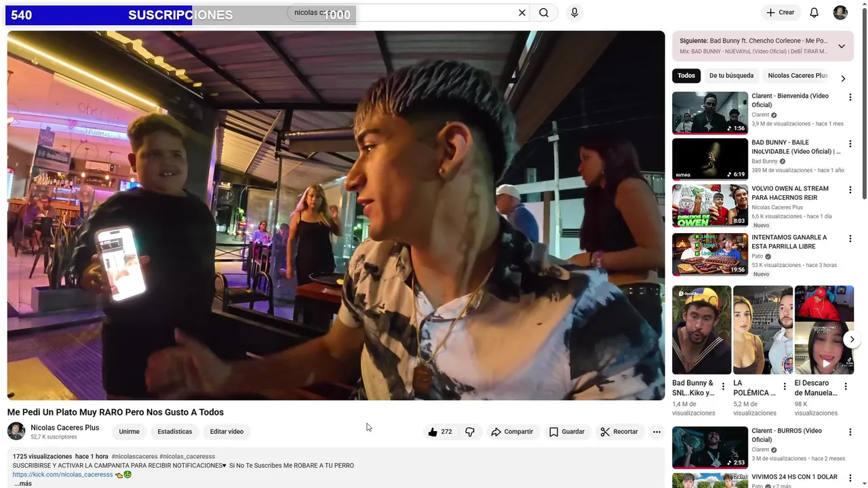Open the VOLVIO OWEN AL STREAM thumbnail

pyautogui.click(x=710, y=206)
